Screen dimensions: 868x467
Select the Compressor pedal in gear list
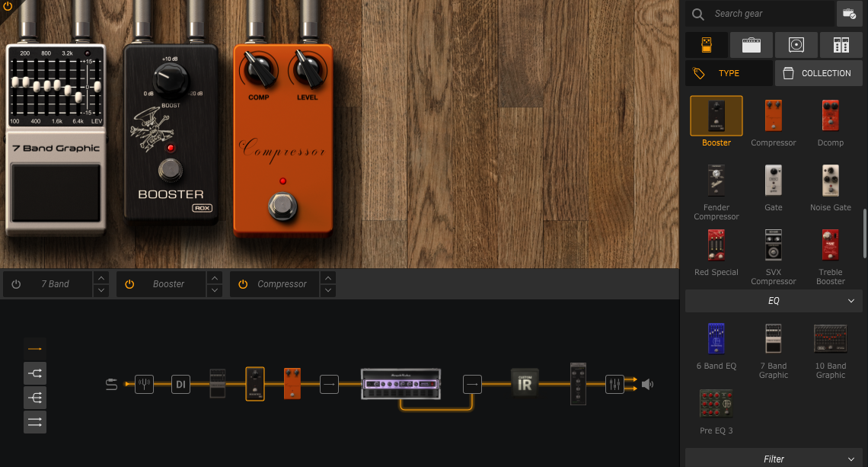(774, 121)
